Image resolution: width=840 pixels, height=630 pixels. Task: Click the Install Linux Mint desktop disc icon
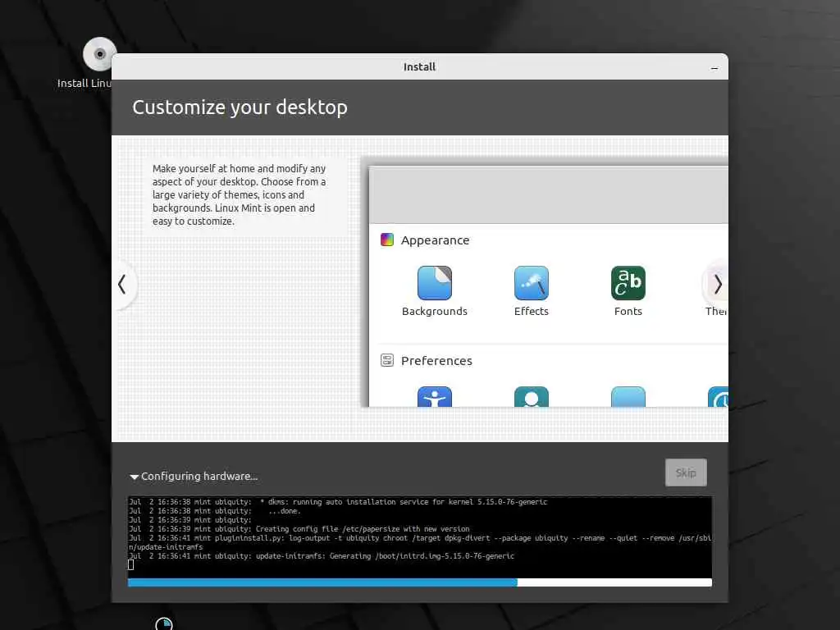click(99, 54)
